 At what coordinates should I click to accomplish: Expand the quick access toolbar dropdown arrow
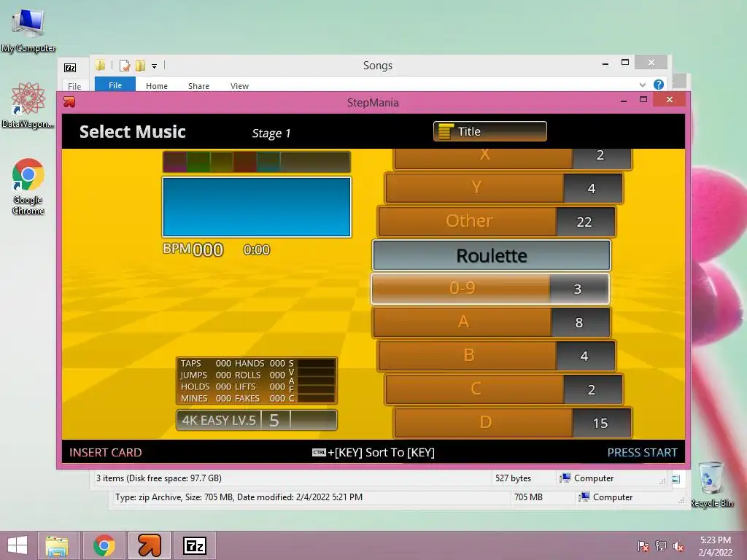(155, 66)
